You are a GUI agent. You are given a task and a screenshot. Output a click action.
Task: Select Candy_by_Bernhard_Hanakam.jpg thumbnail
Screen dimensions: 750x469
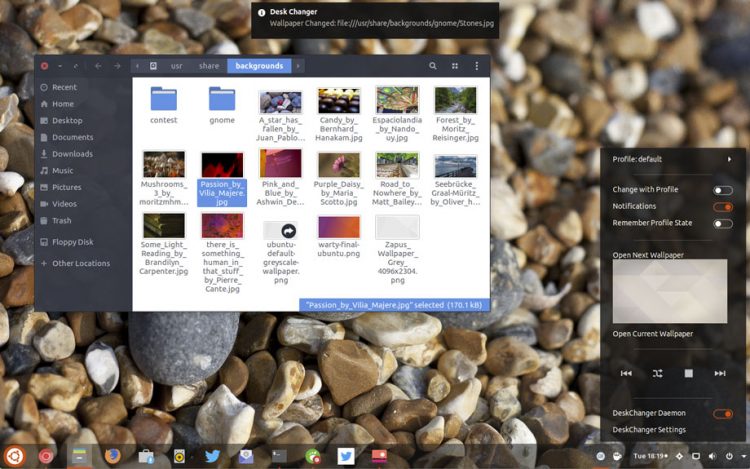(x=339, y=100)
